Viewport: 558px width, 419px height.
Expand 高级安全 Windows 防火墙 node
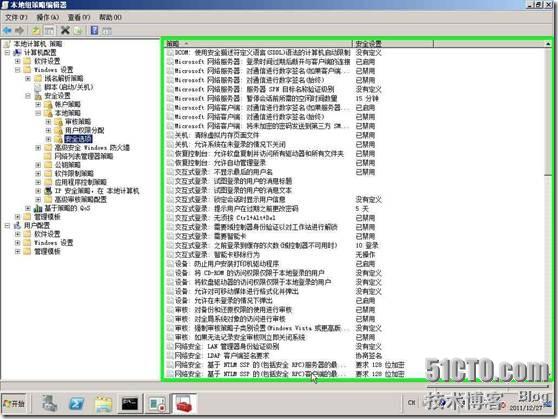38,147
